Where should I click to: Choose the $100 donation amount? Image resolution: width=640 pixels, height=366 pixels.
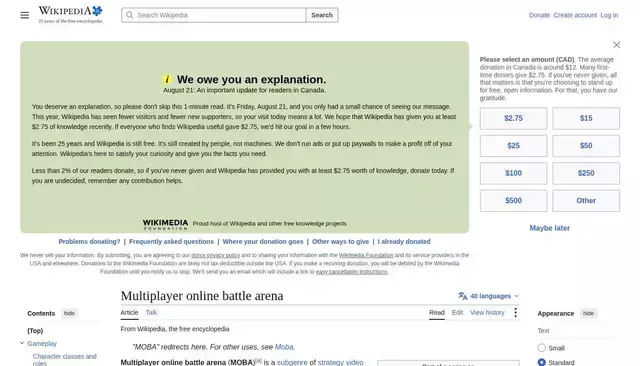coord(513,173)
